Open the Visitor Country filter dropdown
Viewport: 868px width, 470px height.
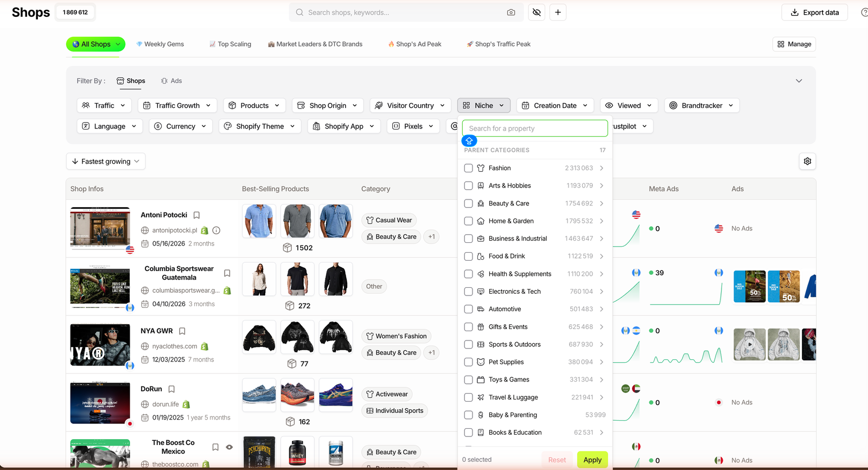click(411, 105)
